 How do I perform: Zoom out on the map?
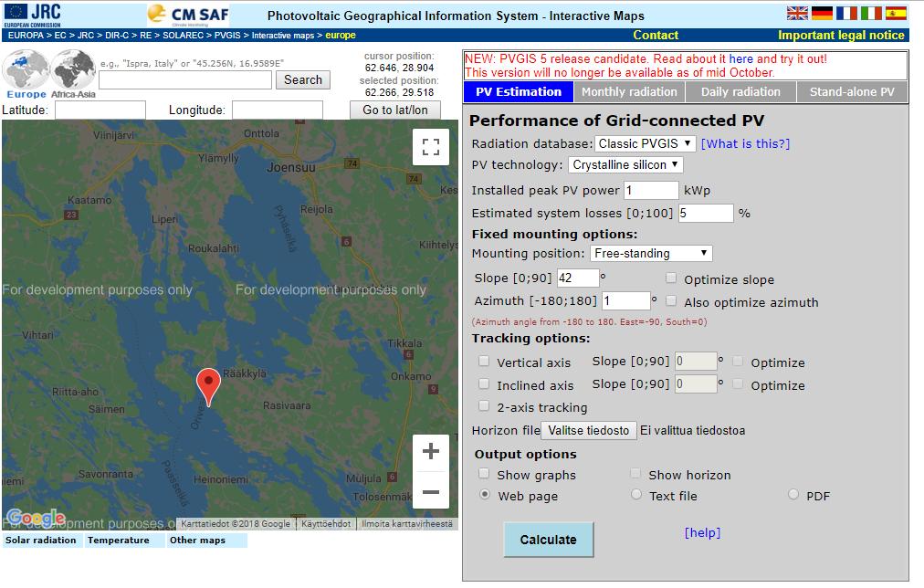431,491
